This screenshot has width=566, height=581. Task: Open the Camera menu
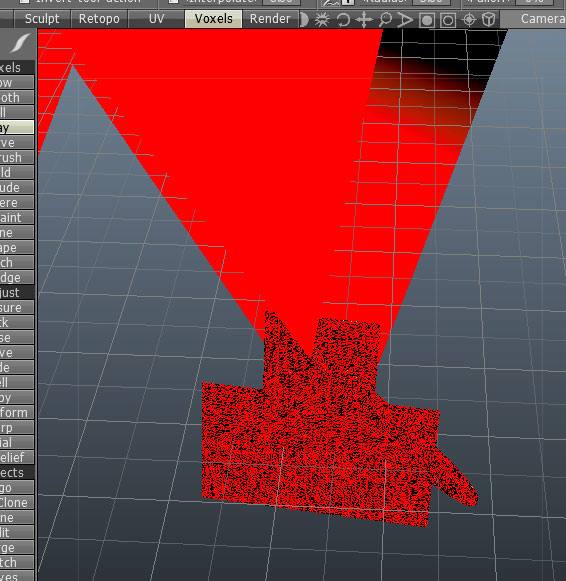pyautogui.click(x=534, y=19)
